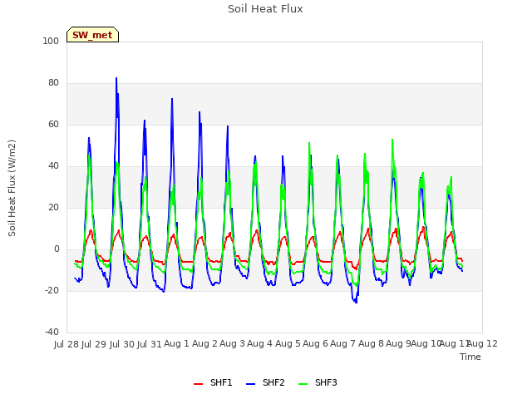This screenshot has height=399, width=532.
Task: Click the Aug 8 x-axis date label
Action: pos(371,344)
